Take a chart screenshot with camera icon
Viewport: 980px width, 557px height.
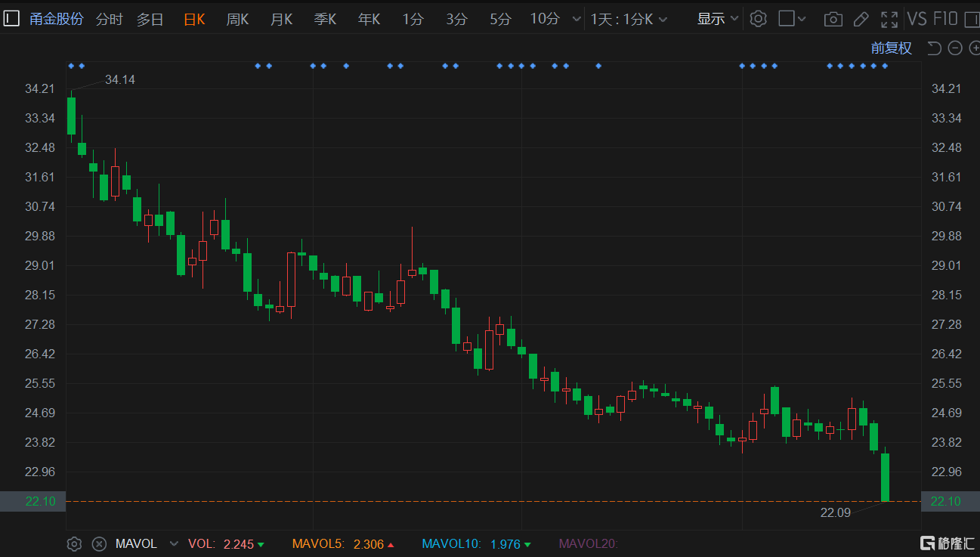[x=833, y=19]
